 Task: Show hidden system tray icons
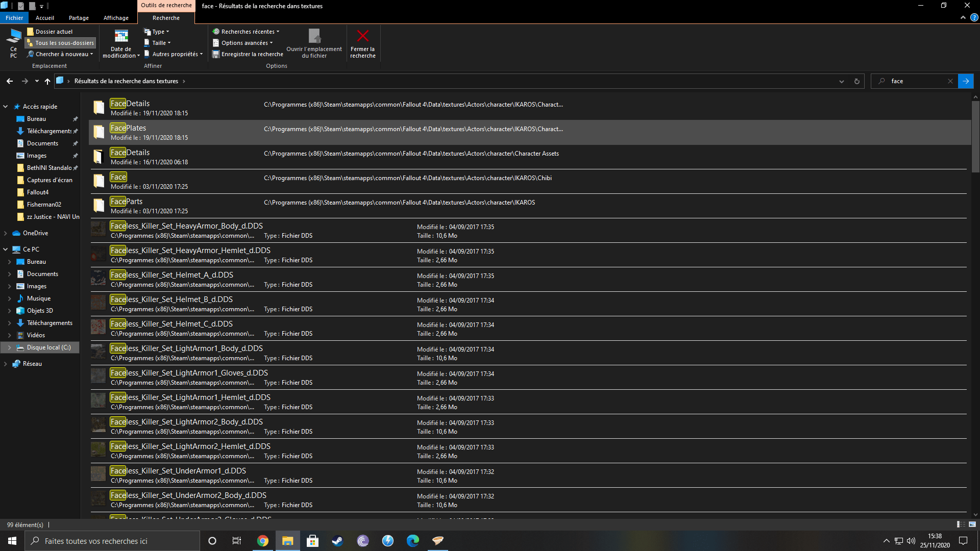[x=887, y=541]
